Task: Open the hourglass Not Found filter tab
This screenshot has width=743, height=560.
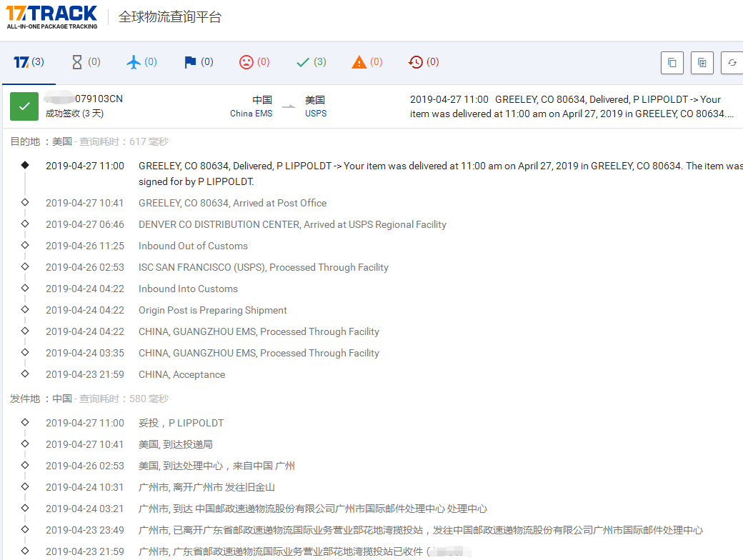Action: pos(85,63)
